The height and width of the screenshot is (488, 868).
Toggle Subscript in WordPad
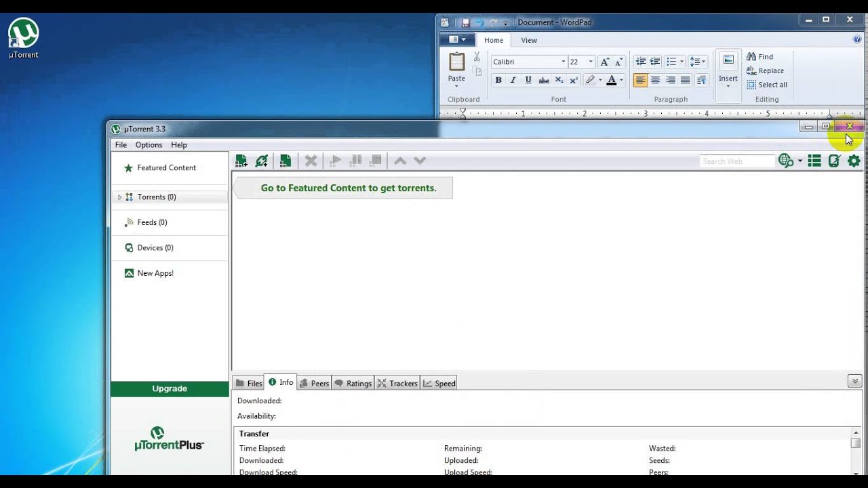click(559, 80)
